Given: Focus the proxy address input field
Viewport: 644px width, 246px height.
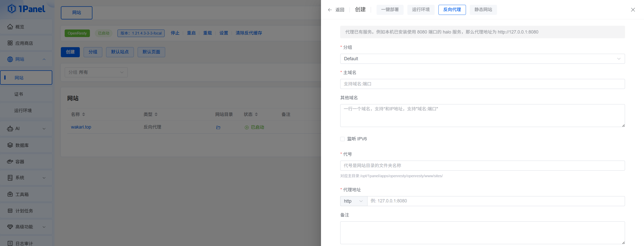Looking at the screenshot, I should [496, 201].
